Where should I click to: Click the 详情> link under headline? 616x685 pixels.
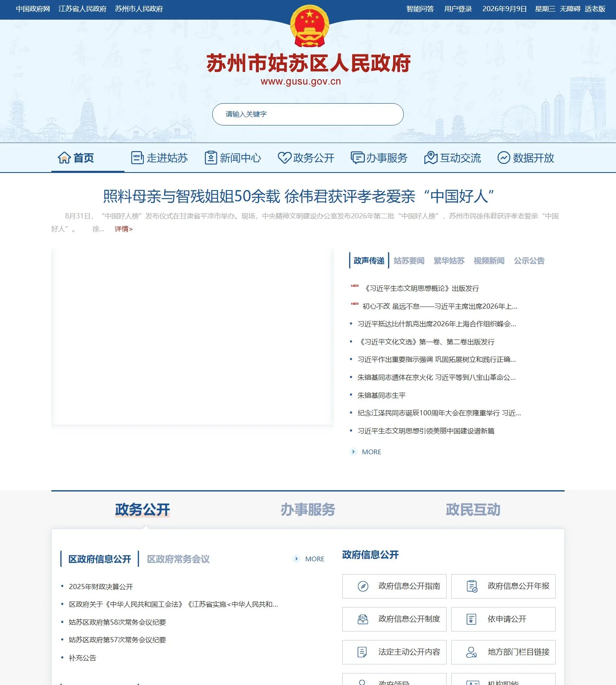point(124,229)
